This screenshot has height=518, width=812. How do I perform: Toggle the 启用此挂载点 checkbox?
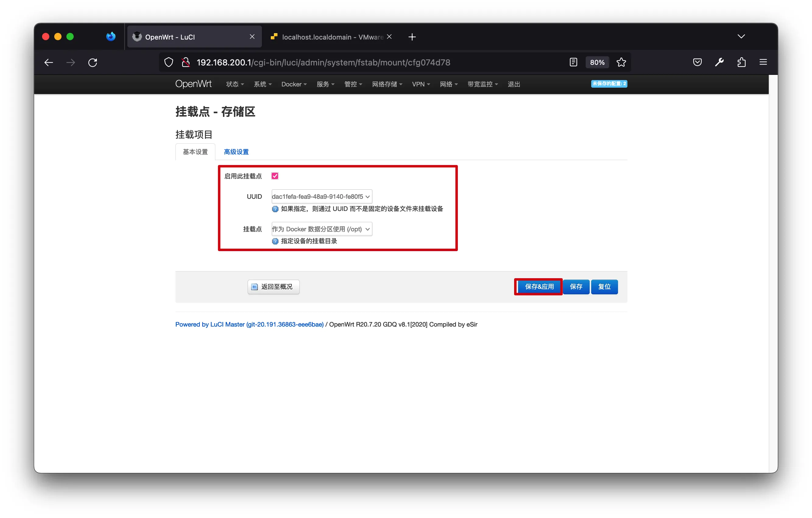click(x=275, y=176)
